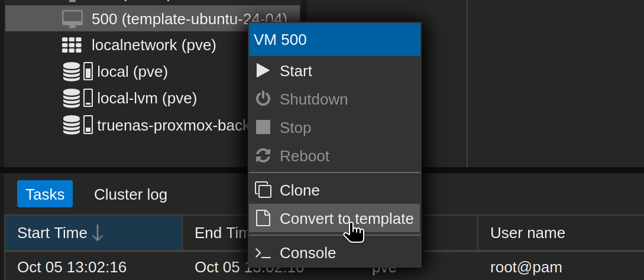Choose Clone from the VM 500 menu
The height and width of the screenshot is (280, 644).
coord(334,190)
